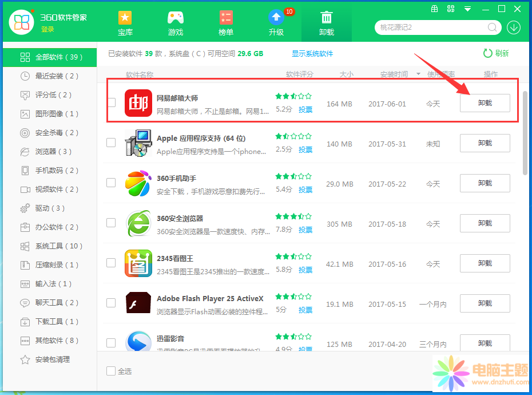Open the title bar dropdown menu arrow
The image size is (532, 395).
point(468,9)
